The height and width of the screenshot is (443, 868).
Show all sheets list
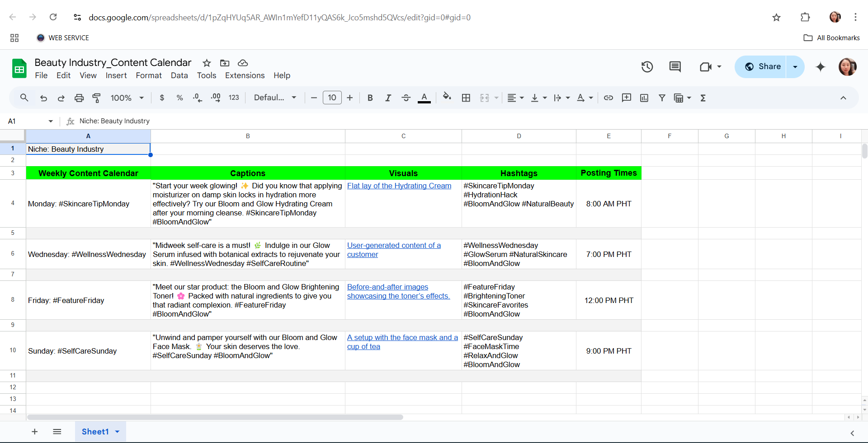tap(57, 432)
